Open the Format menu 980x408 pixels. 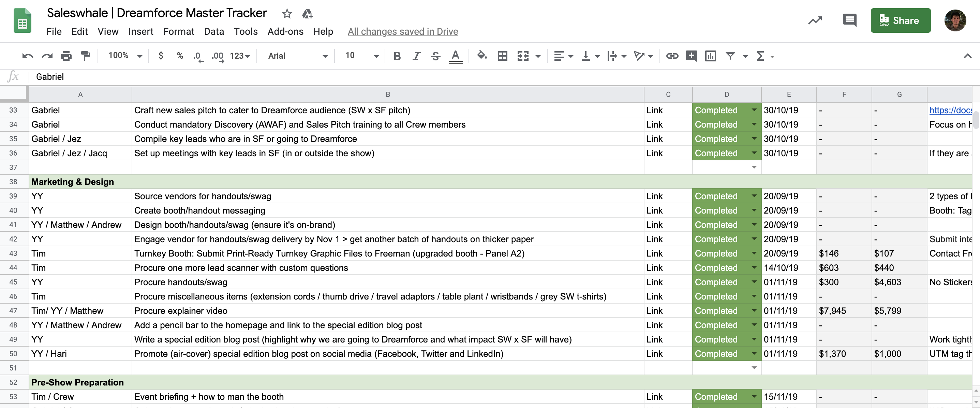[178, 32]
